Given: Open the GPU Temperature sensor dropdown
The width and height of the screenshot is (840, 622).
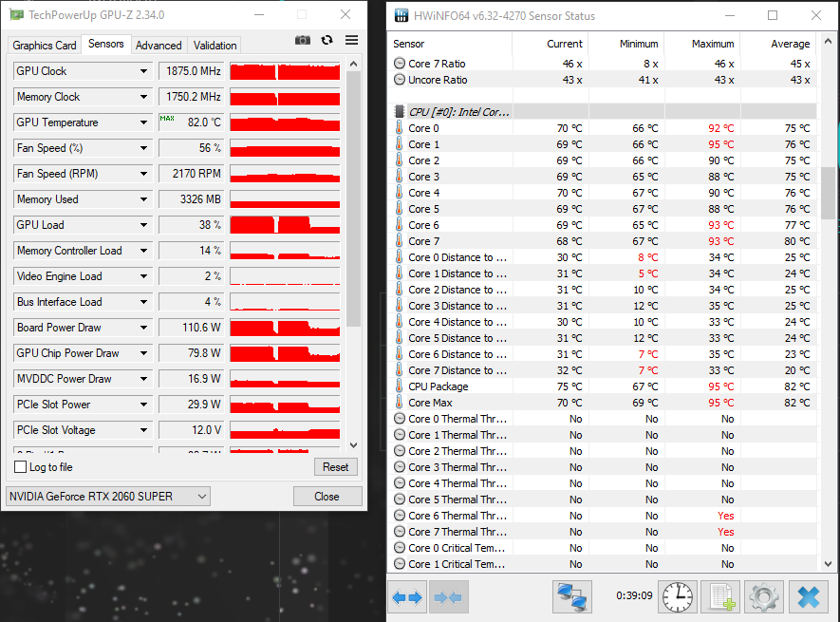Looking at the screenshot, I should click(x=143, y=123).
